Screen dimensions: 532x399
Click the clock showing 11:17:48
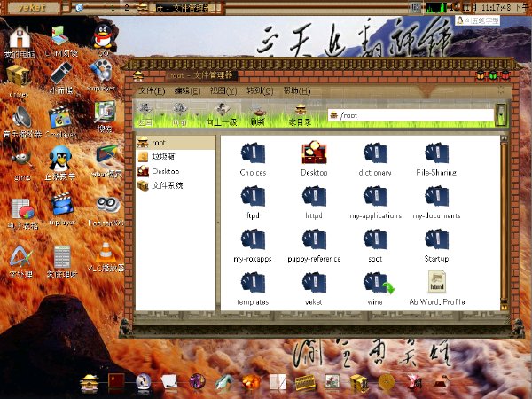496,7
